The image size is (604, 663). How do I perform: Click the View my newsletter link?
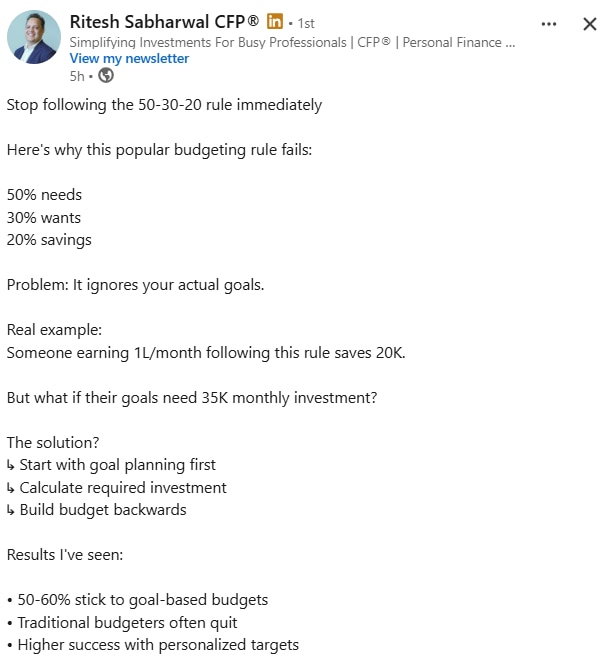point(129,58)
